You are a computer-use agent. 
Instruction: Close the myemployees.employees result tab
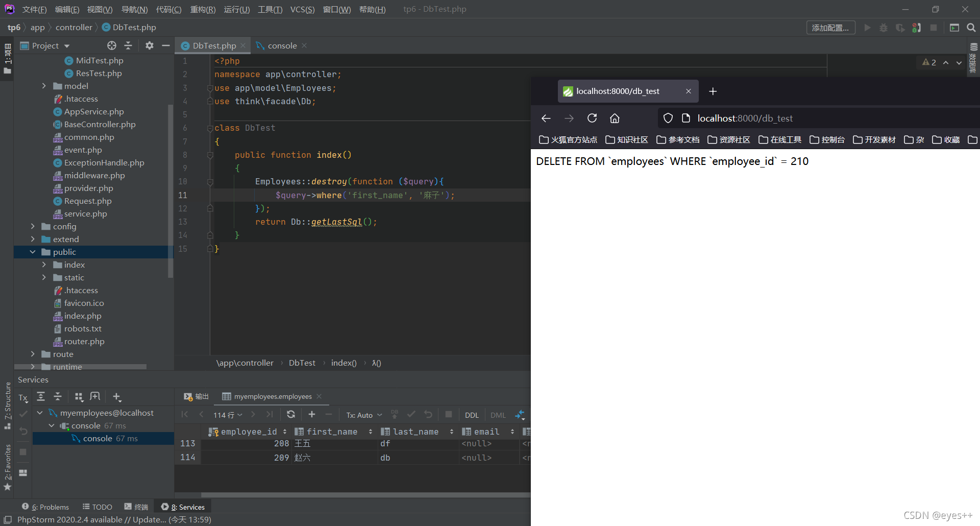pyautogui.click(x=319, y=396)
